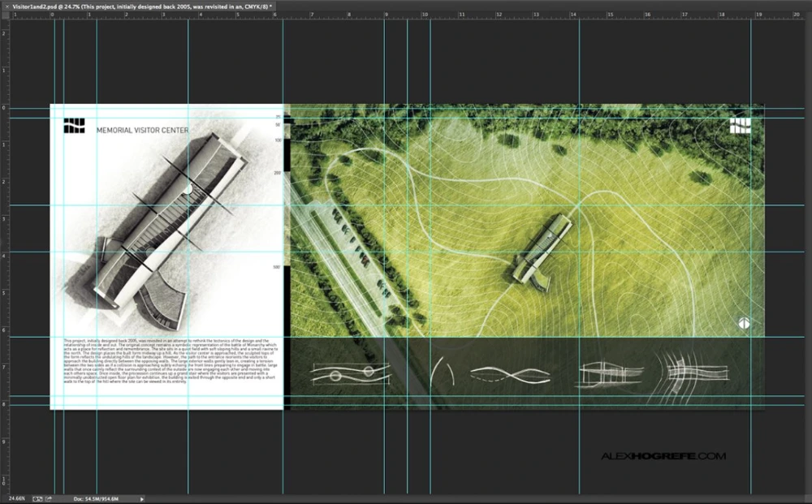The image size is (812, 504).
Task: Click the black logo beside the title
Action: [x=74, y=126]
